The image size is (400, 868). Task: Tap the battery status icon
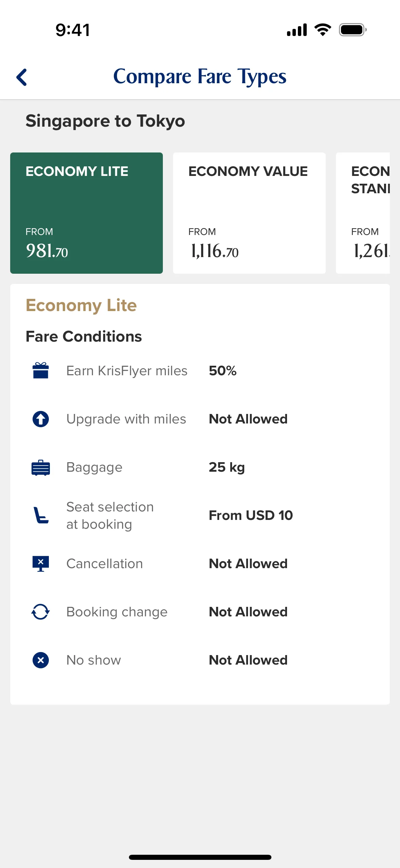[353, 30]
